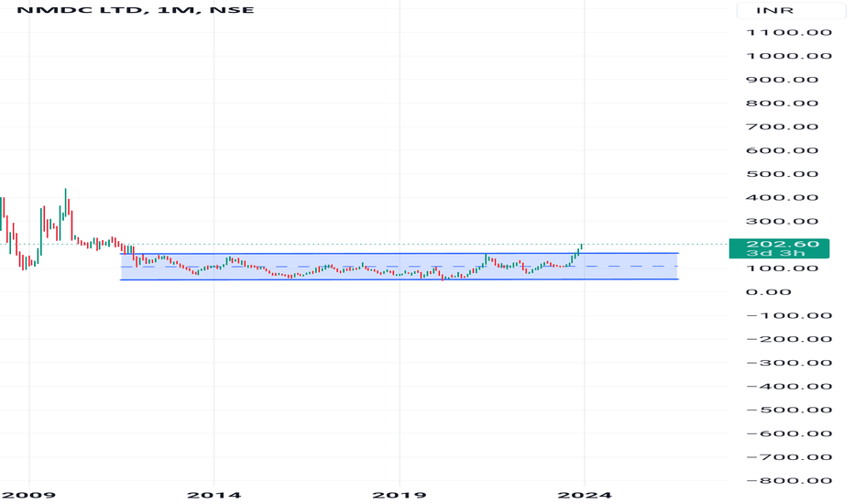
Task: Click the 2019 time axis label
Action: coord(400,495)
